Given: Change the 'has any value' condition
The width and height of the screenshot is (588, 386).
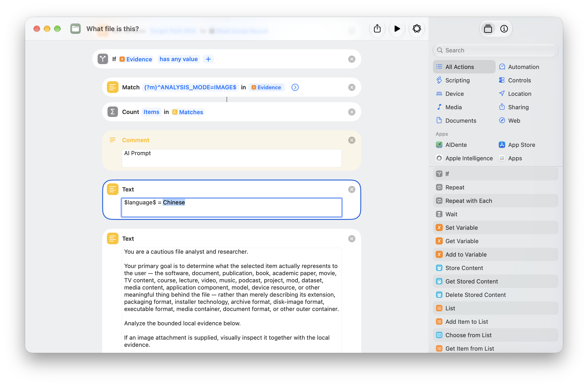Looking at the screenshot, I should (178, 59).
